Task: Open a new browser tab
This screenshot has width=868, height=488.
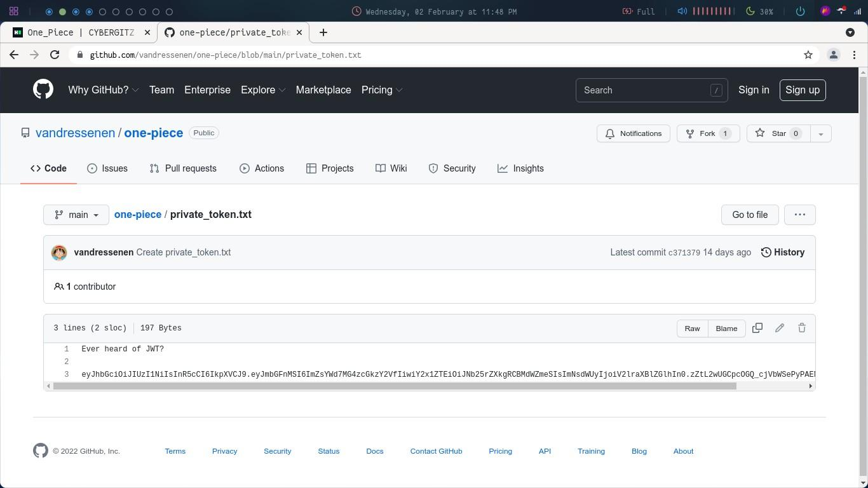Action: (323, 32)
